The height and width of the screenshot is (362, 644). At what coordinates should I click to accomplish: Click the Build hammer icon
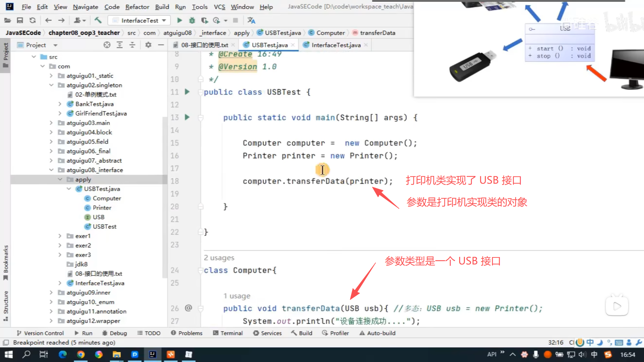[x=98, y=20]
